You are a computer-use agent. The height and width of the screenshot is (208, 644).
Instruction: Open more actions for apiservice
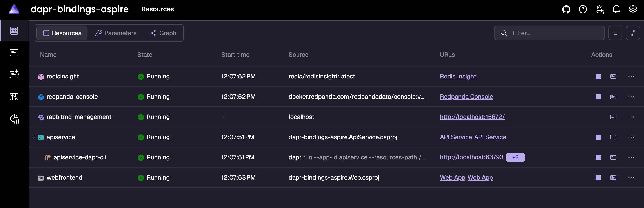click(631, 137)
